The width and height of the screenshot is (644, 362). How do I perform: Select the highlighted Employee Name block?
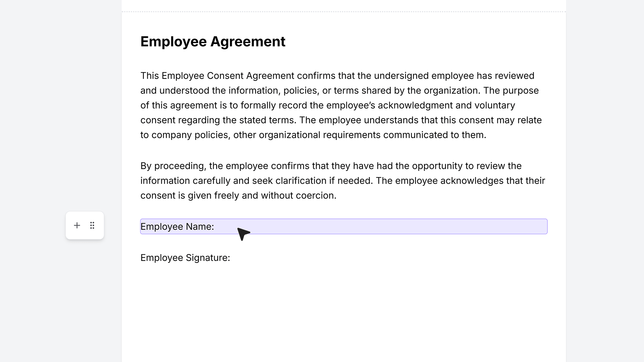[x=344, y=227]
